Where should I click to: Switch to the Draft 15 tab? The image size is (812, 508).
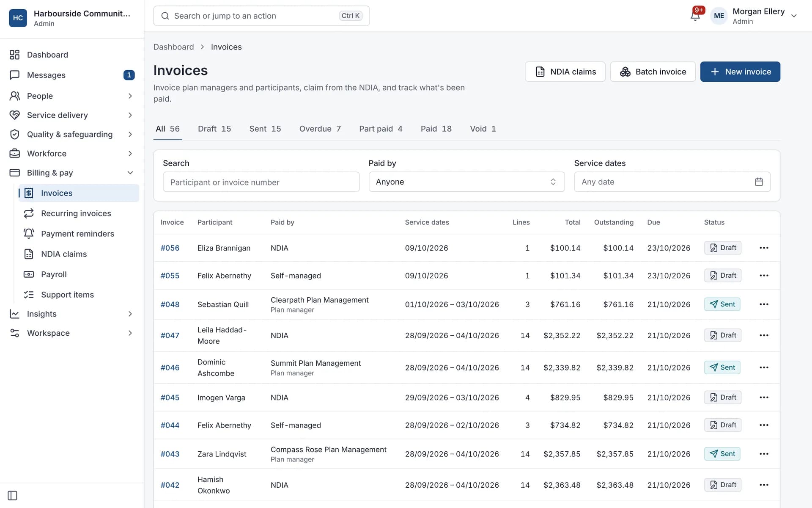click(214, 129)
